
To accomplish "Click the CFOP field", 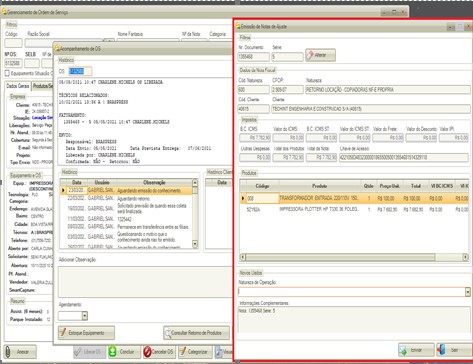I will (x=287, y=90).
